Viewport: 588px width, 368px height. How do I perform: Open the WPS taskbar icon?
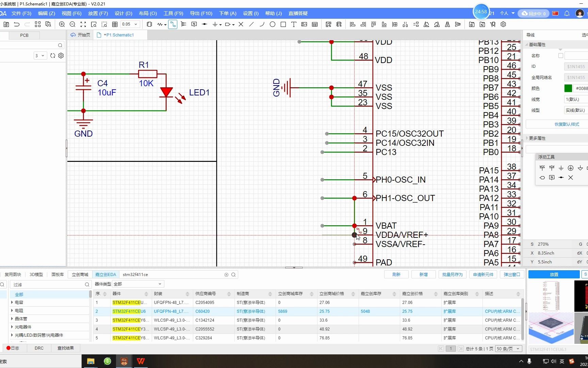click(141, 361)
